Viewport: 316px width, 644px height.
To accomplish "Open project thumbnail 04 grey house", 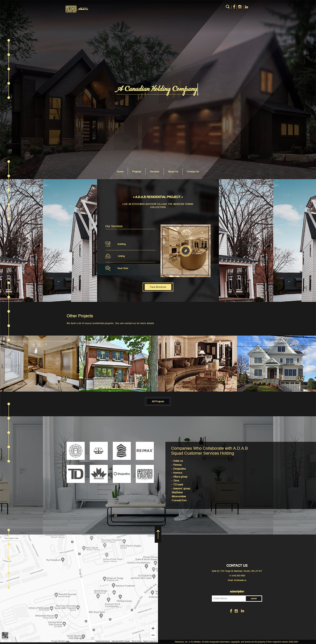I will 276,364.
